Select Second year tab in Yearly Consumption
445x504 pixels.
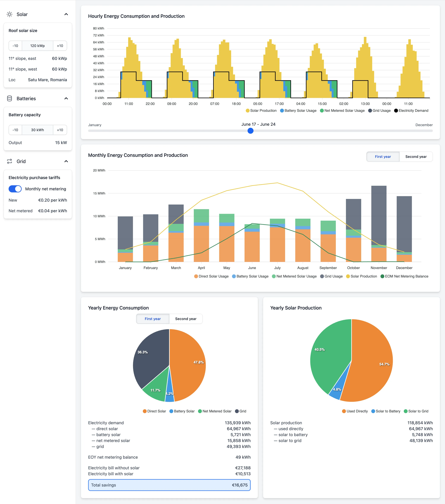(x=186, y=319)
